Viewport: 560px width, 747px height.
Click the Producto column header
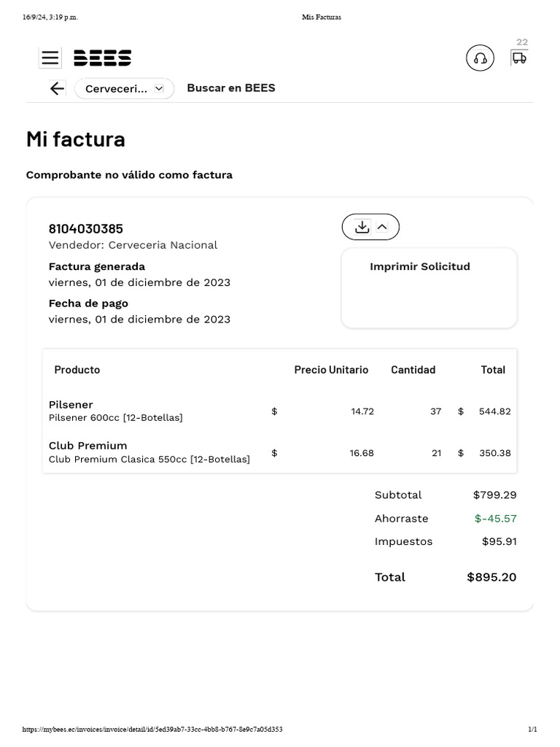click(77, 370)
